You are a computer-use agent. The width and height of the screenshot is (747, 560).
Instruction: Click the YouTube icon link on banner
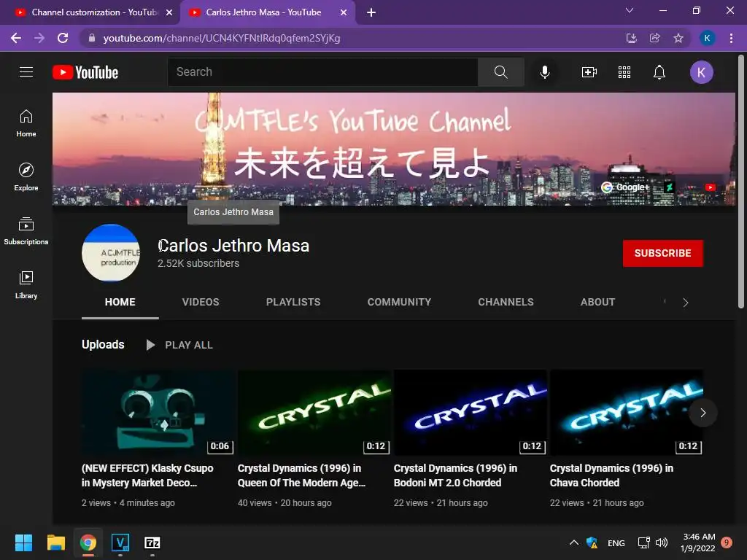click(711, 187)
